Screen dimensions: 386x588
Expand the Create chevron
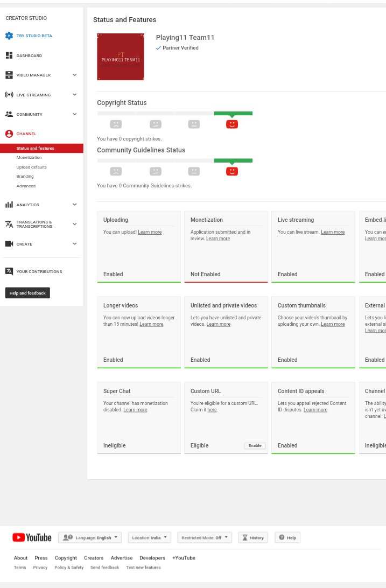(75, 244)
